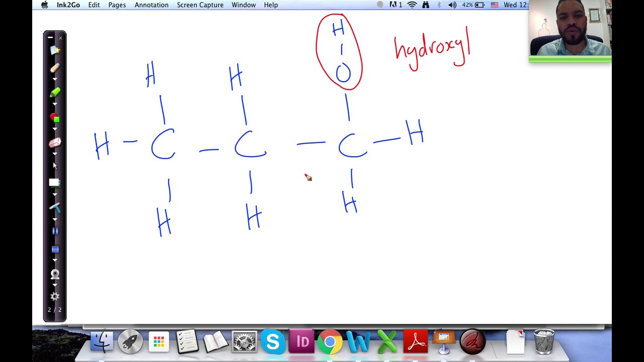Choose the red and green shapes tool

(x=55, y=118)
